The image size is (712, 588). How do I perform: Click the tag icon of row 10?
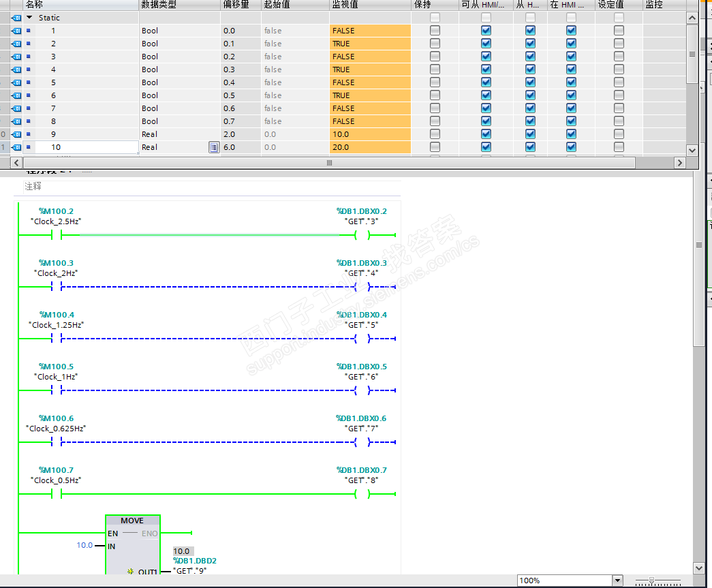tap(16, 147)
